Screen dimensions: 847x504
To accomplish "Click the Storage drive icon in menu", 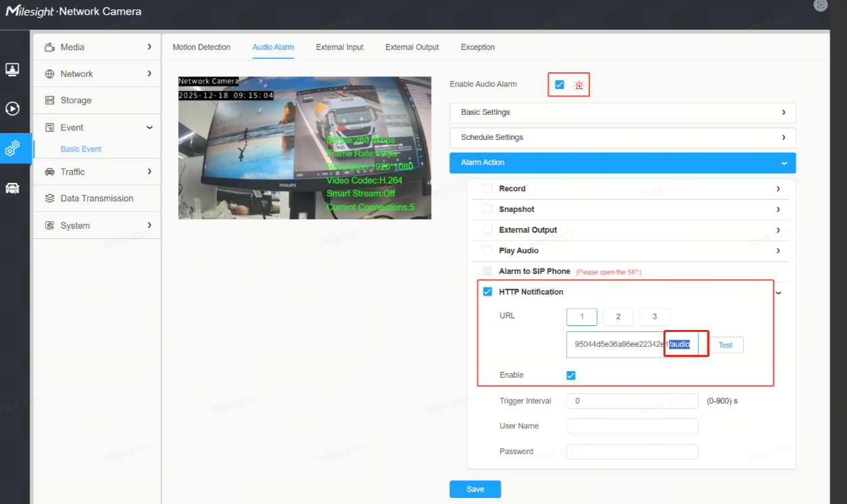I will click(x=49, y=101).
